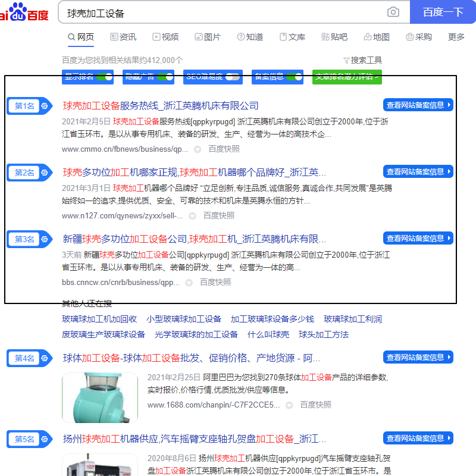476x476 pixels.
Task: Open the 更多 menu
Action: pyautogui.click(x=456, y=37)
